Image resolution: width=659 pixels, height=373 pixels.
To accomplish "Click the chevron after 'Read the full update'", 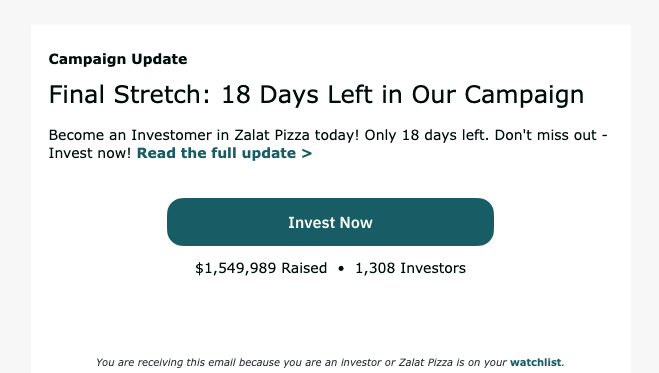I will tap(307, 153).
